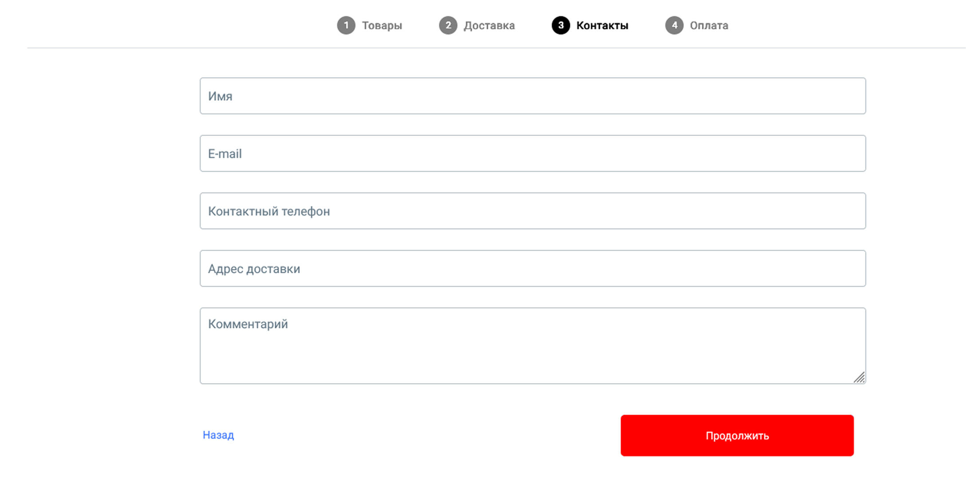Click the step 1 circle icon
Viewport: 980px width, 490px height.
346,25
